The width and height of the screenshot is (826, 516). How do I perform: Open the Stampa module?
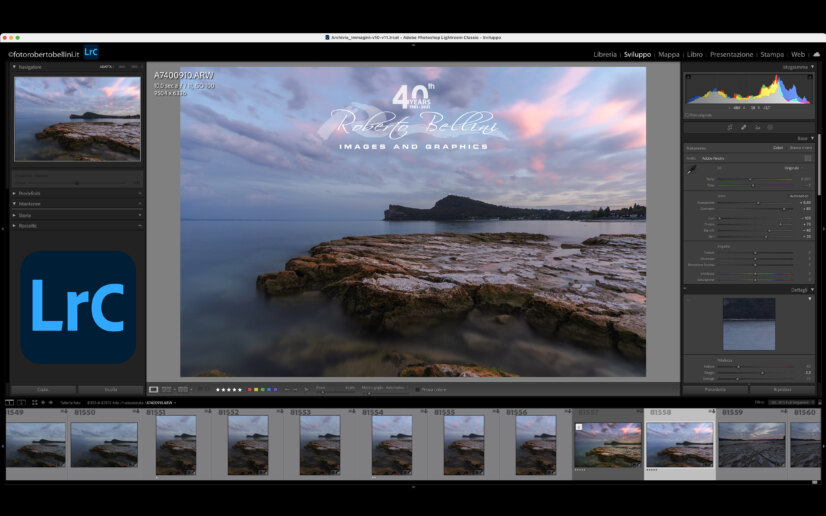click(772, 54)
